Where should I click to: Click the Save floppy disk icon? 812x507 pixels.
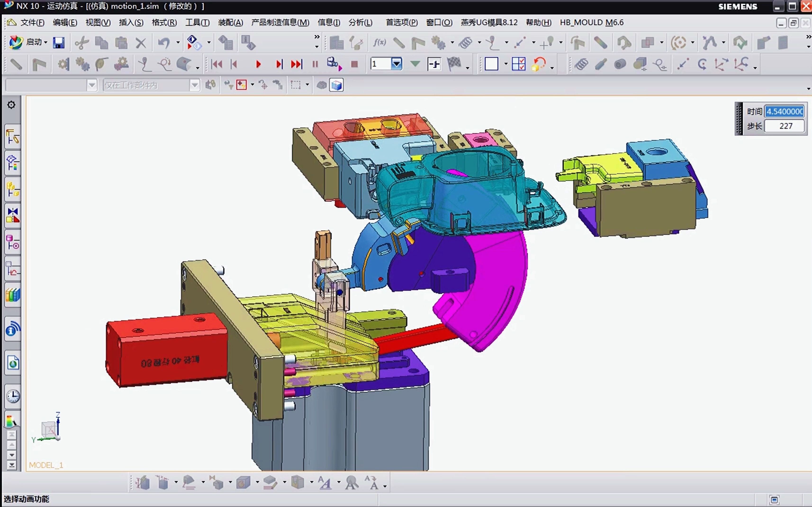point(59,43)
